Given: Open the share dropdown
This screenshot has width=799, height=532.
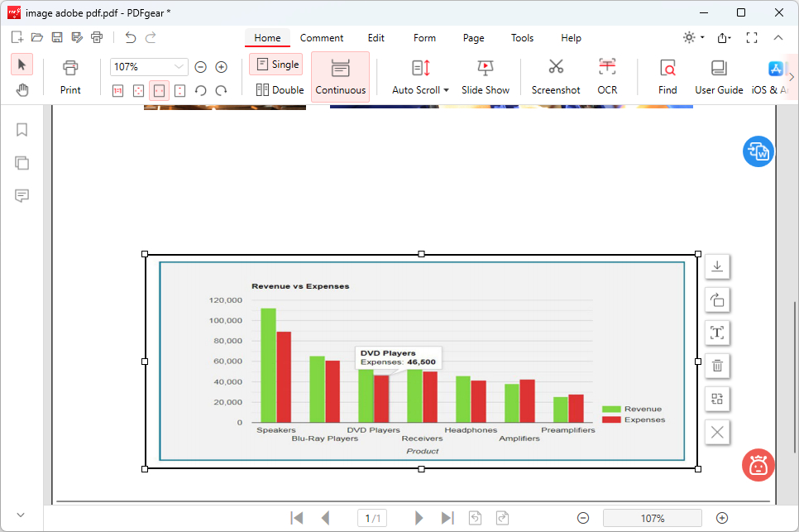Looking at the screenshot, I should tap(724, 38).
